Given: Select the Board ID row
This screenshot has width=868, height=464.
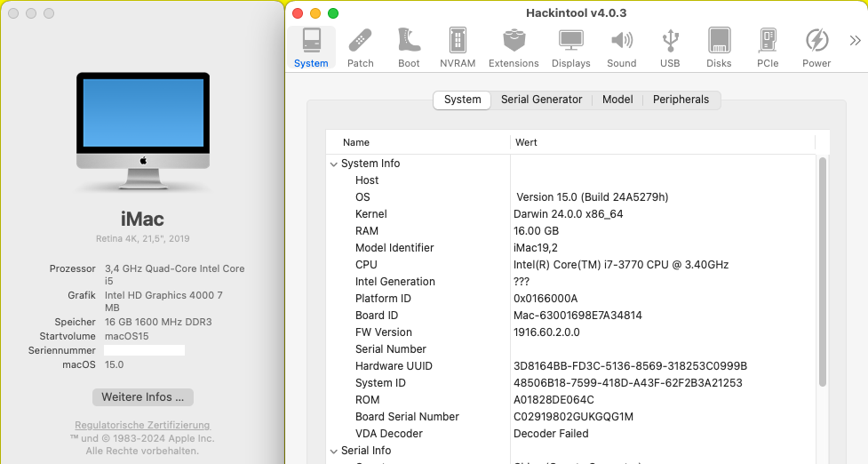Looking at the screenshot, I should [x=572, y=316].
